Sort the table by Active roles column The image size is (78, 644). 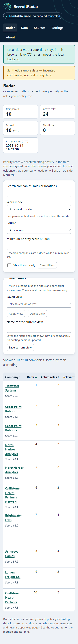tap(50, 377)
